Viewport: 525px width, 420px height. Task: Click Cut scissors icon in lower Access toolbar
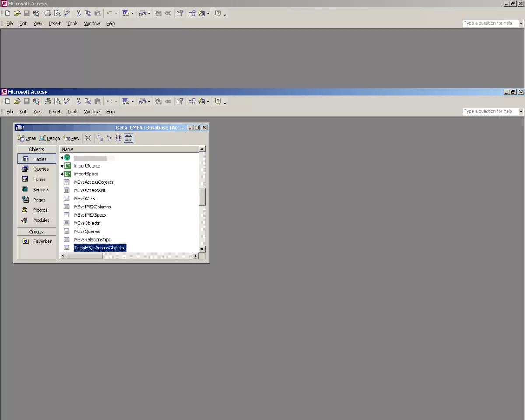78,101
